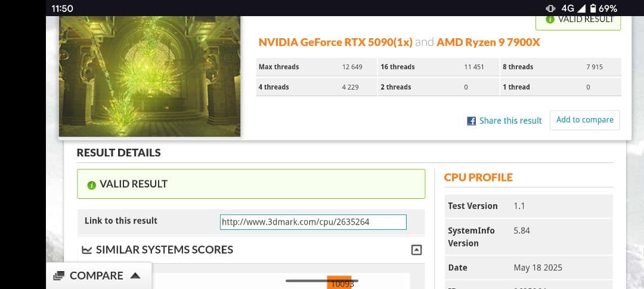
Task: Tap the battery status icon
Action: click(x=593, y=8)
